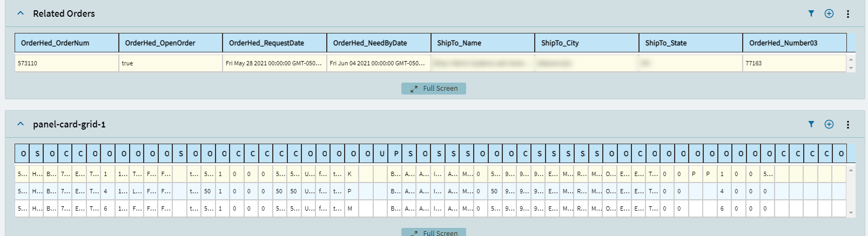Select request date cell Fri May 28 2021

coord(275,63)
